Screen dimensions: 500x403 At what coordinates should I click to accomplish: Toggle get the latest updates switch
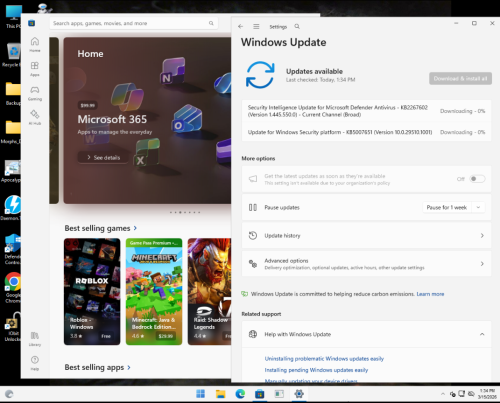[477, 179]
